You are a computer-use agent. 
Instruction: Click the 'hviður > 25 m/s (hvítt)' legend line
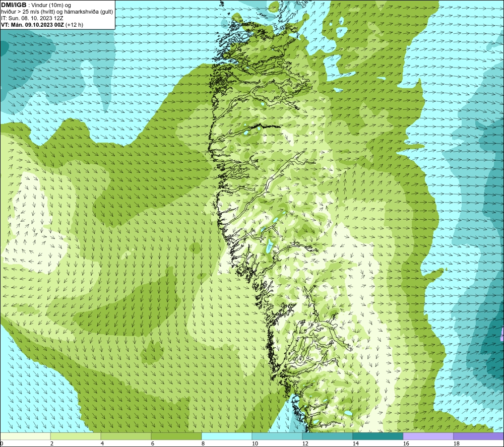57,12
